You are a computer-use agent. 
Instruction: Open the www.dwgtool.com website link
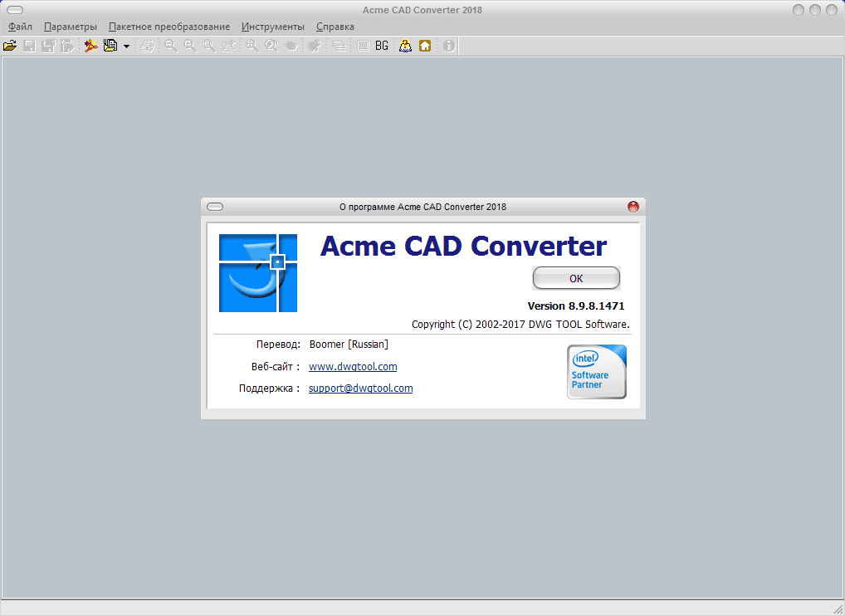point(353,366)
